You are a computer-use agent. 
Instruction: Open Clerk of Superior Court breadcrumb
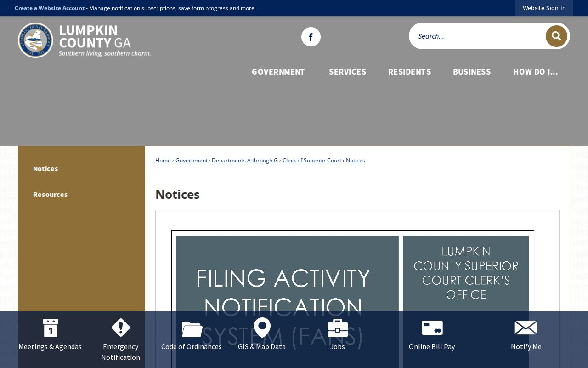coord(312,161)
